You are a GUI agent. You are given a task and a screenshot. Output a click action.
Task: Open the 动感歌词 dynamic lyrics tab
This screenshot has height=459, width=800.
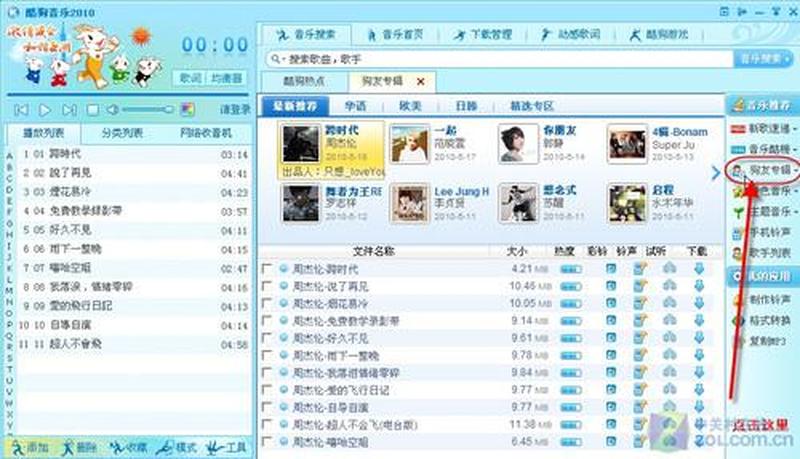571,35
